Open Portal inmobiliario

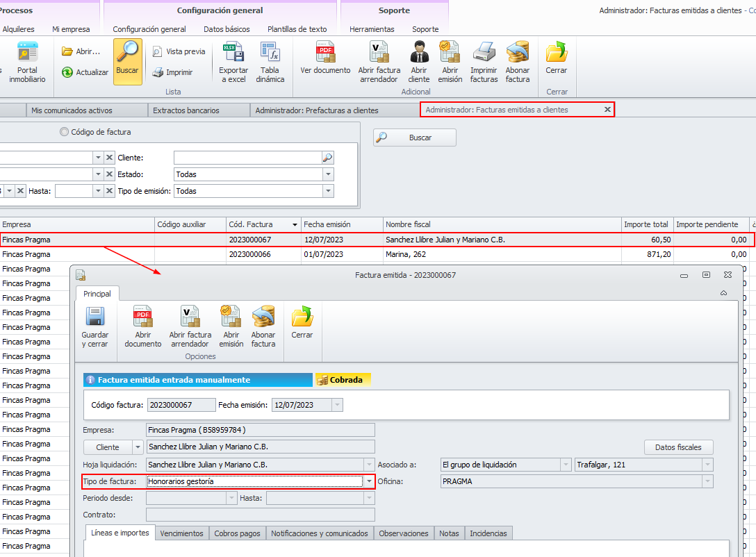pyautogui.click(x=28, y=62)
